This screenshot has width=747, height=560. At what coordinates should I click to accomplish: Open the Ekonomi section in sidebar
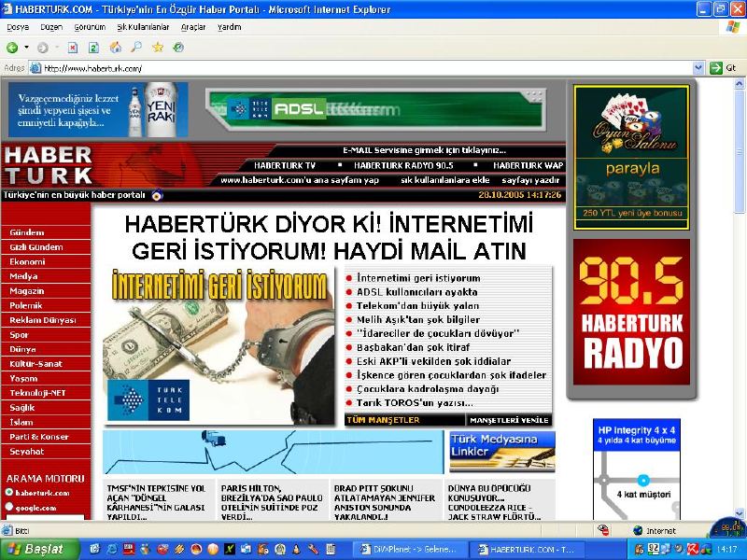27,261
